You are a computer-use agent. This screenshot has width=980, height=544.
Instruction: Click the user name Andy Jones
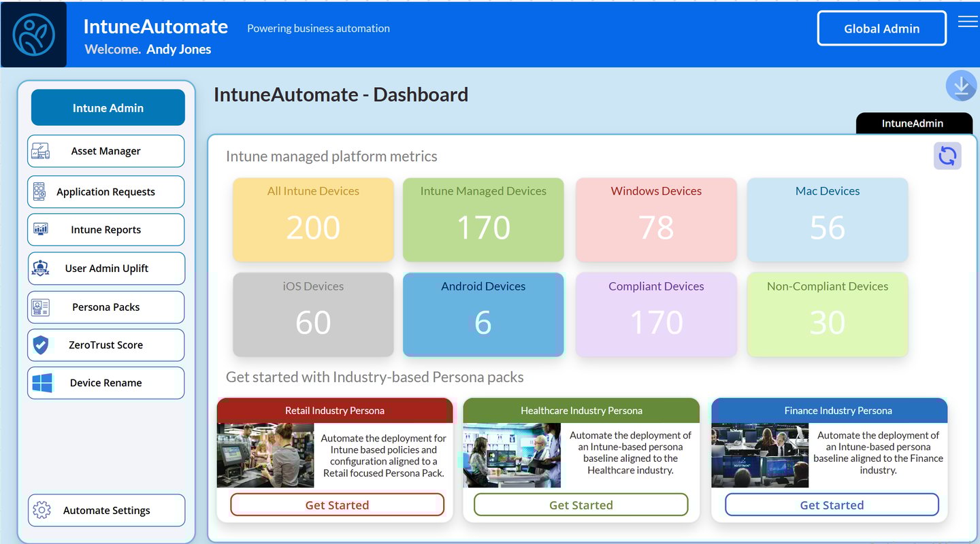pyautogui.click(x=179, y=49)
